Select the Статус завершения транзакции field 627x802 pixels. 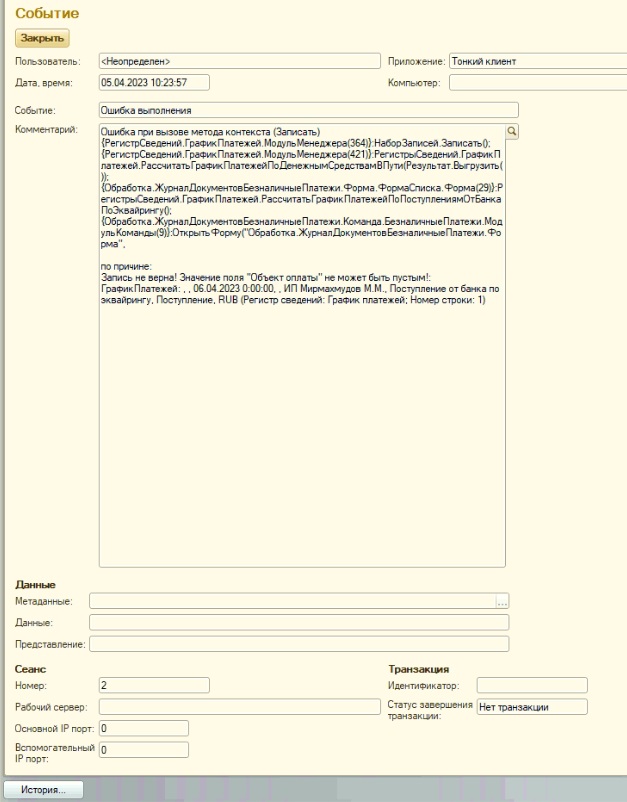coord(531,707)
